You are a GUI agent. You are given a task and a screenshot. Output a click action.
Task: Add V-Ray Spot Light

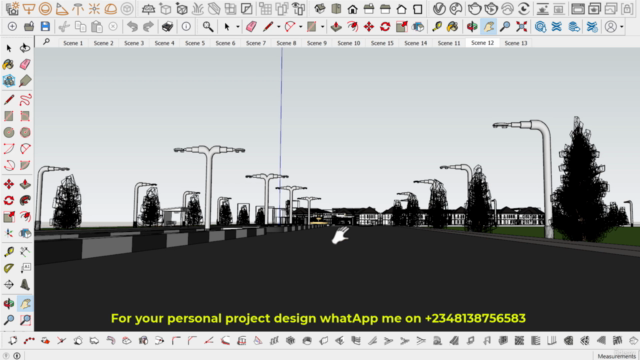coord(62,9)
